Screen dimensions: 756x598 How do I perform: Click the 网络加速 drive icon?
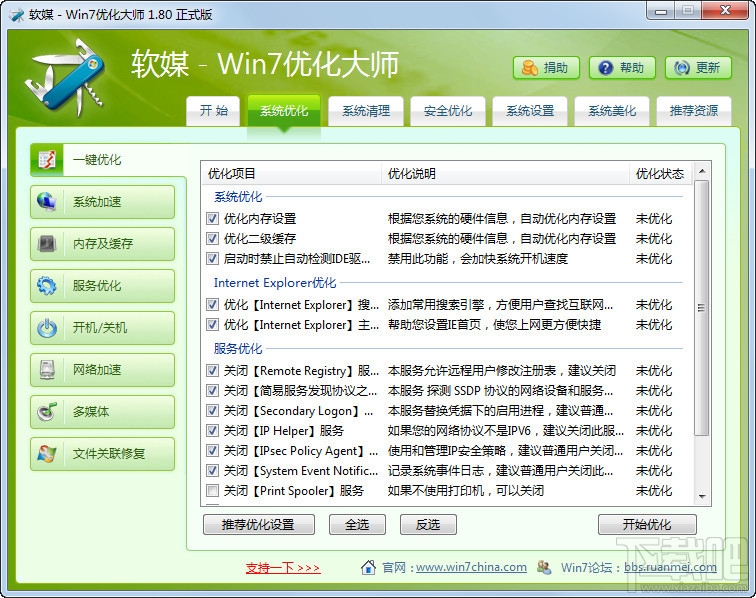(x=47, y=370)
